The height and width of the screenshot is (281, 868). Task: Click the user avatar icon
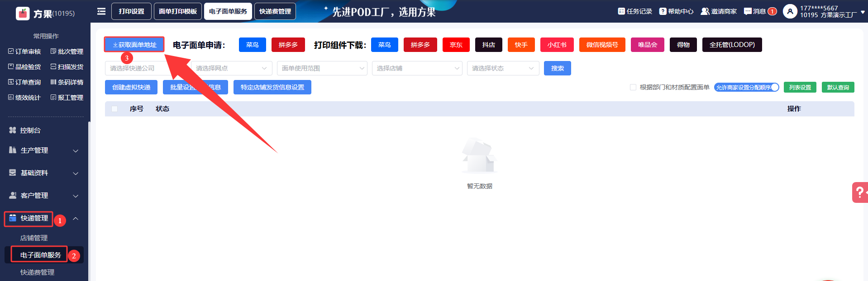coord(790,11)
